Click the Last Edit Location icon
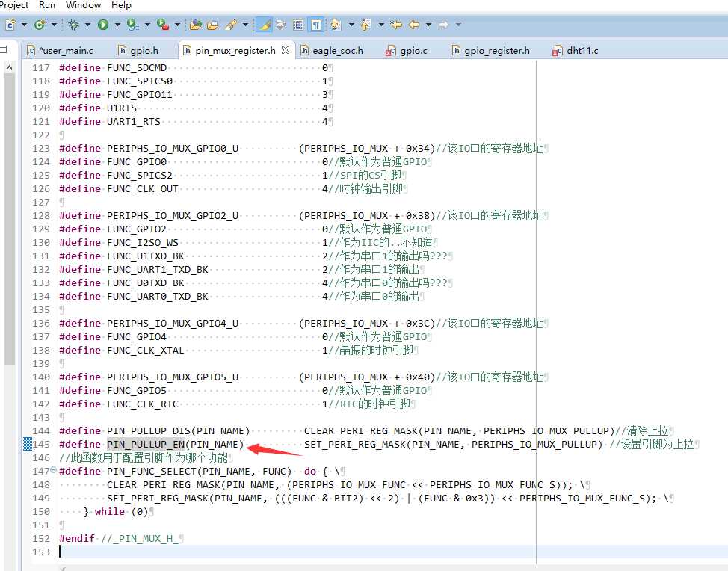Image resolution: width=728 pixels, height=571 pixels. pyautogui.click(x=396, y=25)
